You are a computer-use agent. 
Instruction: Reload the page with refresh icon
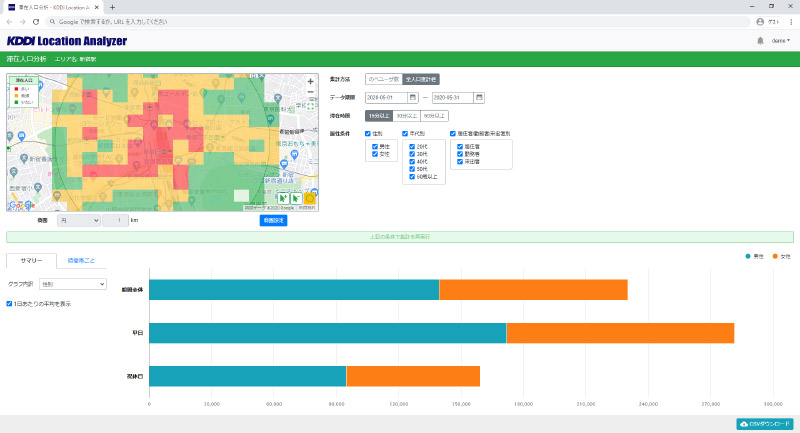pos(36,22)
